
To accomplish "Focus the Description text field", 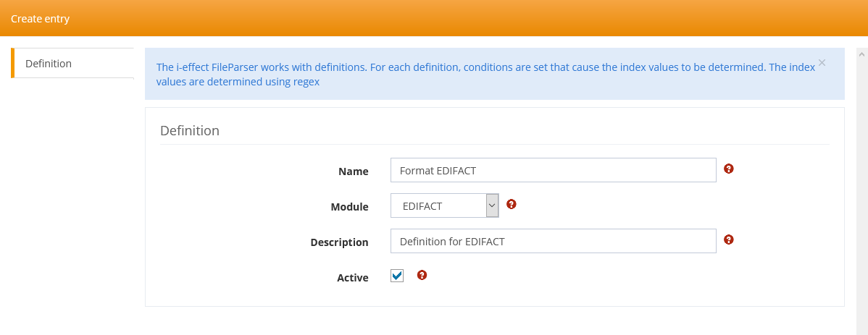I will click(x=553, y=241).
